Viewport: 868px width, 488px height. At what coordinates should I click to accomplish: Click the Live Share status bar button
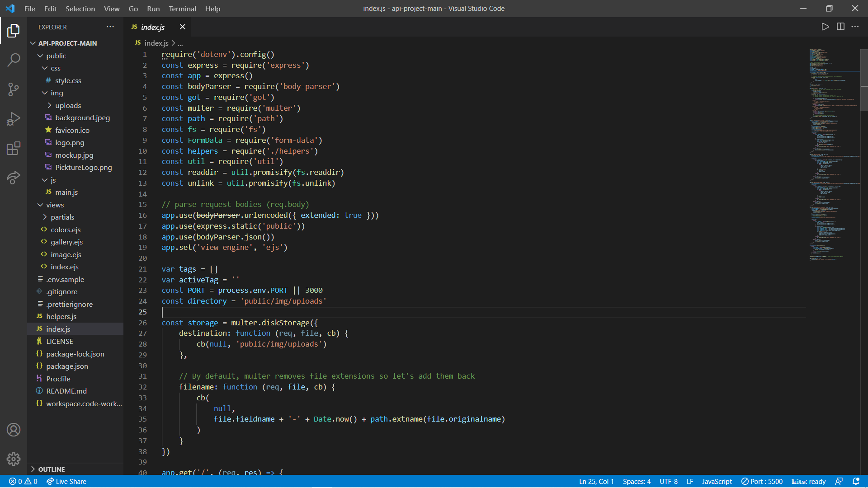tap(66, 481)
